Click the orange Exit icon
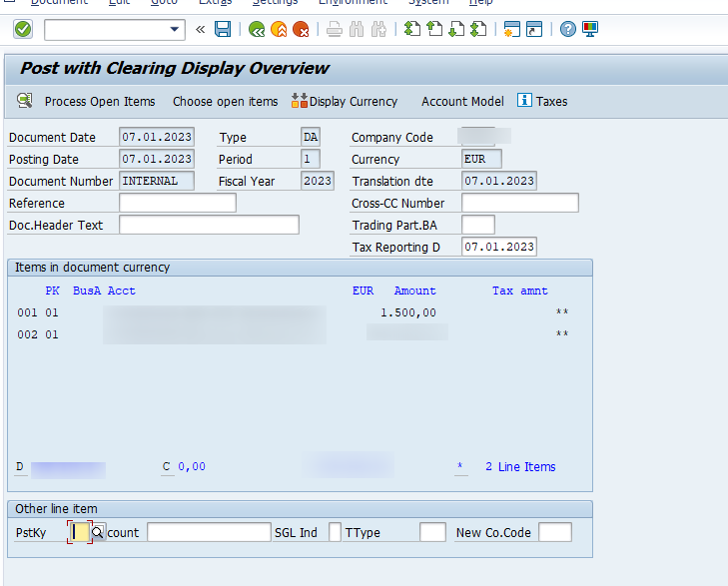 [279, 30]
